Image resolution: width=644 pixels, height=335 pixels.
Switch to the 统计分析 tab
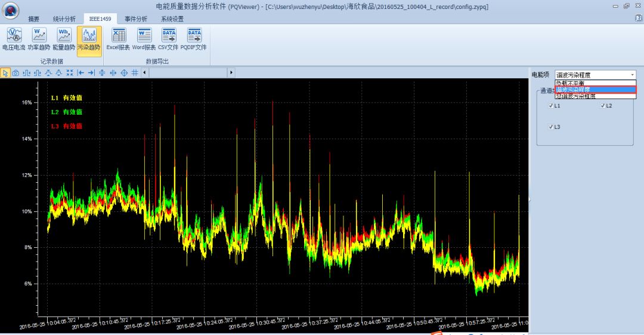coord(64,19)
